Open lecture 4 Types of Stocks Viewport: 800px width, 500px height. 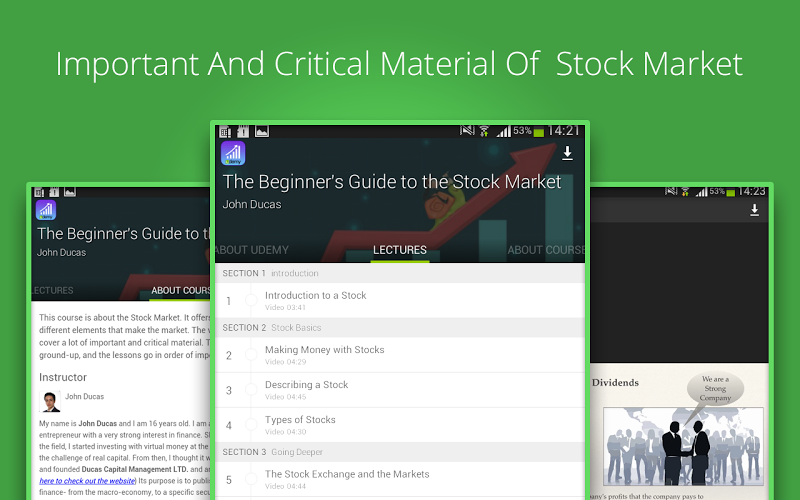point(400,425)
